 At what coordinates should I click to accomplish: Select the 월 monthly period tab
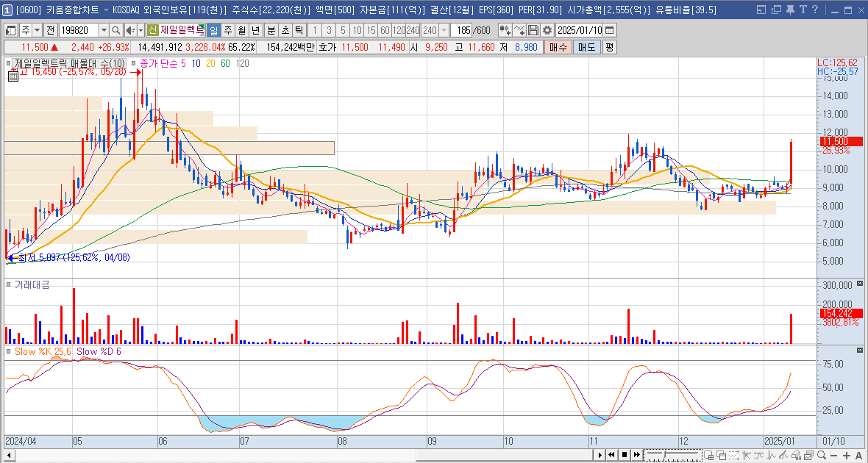coord(241,30)
